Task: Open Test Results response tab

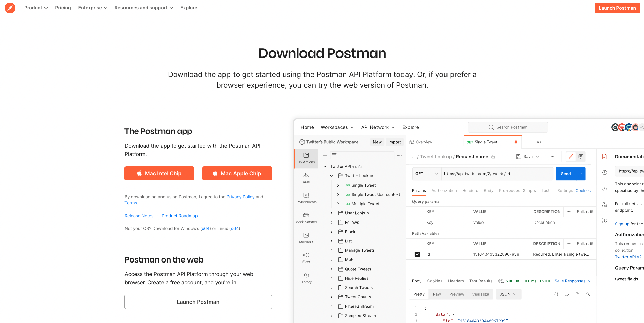Action: click(x=481, y=281)
